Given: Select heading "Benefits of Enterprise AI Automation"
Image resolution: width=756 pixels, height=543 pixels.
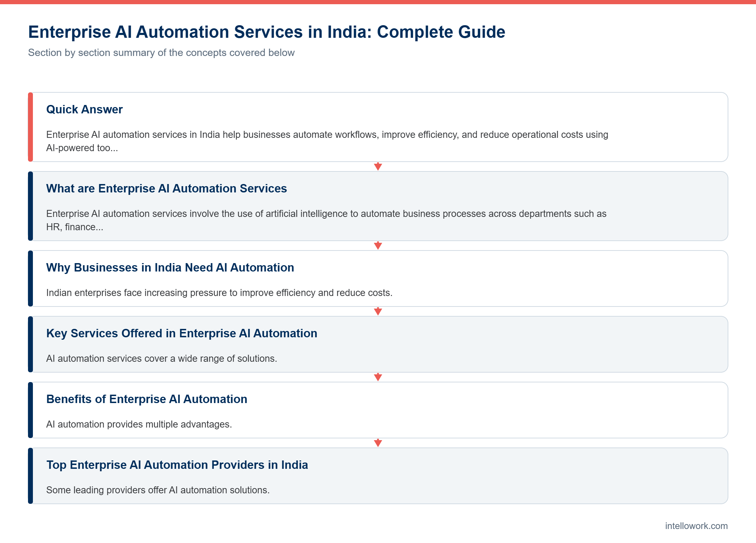Looking at the screenshot, I should (x=147, y=399).
